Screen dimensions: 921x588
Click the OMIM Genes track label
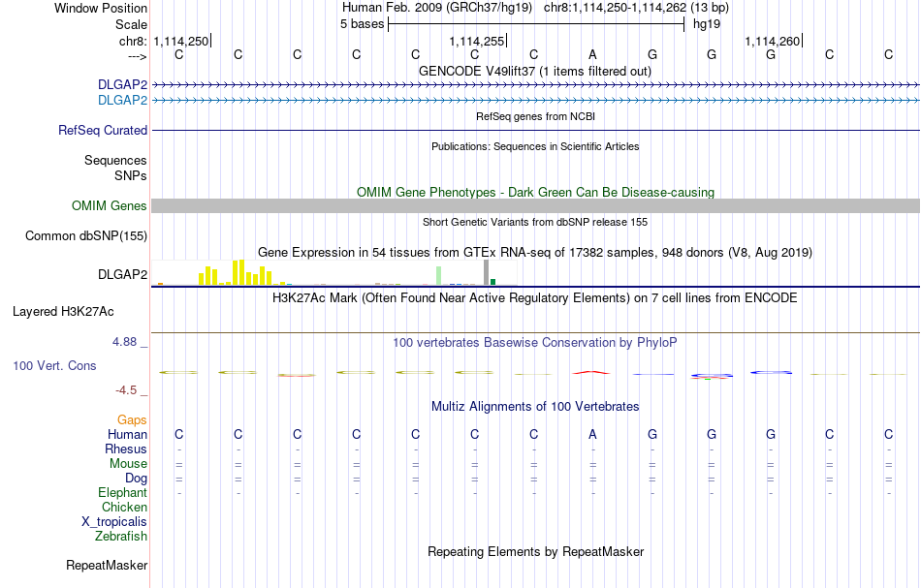[x=109, y=206]
